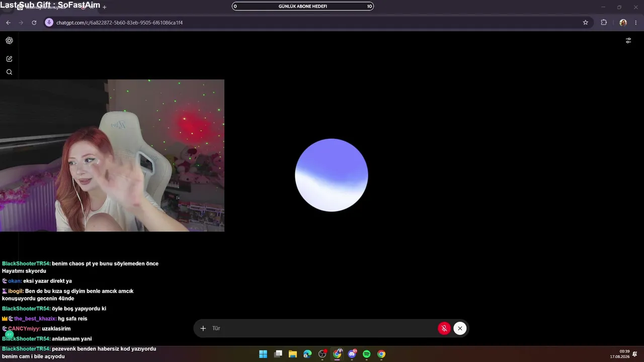The height and width of the screenshot is (362, 644).
Task: Unmute the microphone in voice mode
Action: (444, 328)
